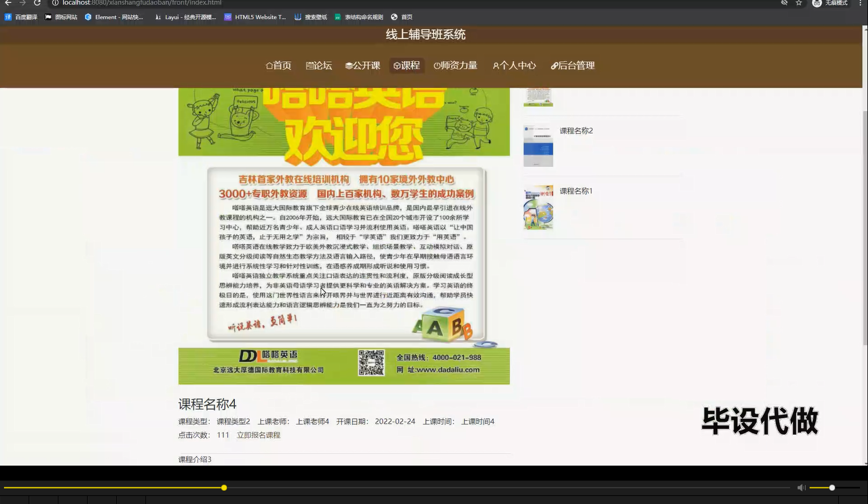Toggle the bookmark star in address bar
The image size is (868, 504).
798,3
